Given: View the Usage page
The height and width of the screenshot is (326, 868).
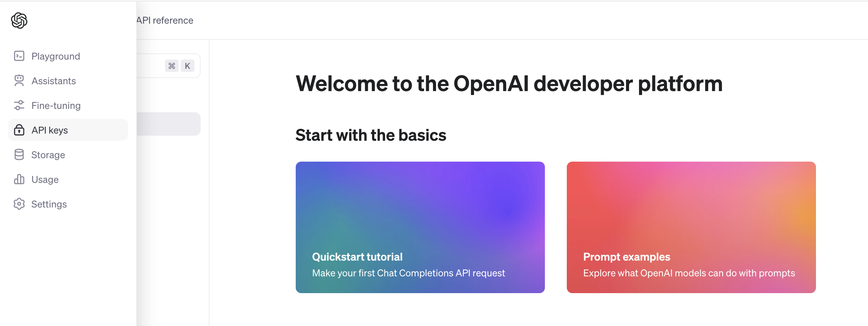Looking at the screenshot, I should point(45,179).
